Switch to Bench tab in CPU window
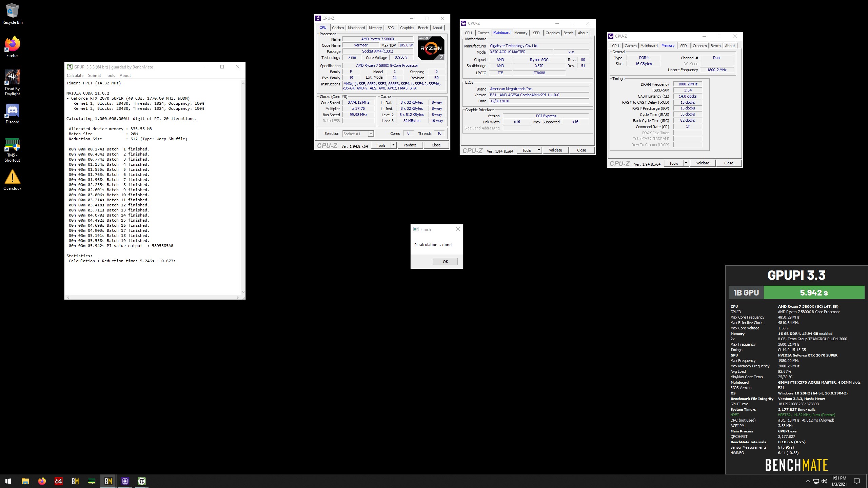The height and width of the screenshot is (488, 868). [x=423, y=28]
